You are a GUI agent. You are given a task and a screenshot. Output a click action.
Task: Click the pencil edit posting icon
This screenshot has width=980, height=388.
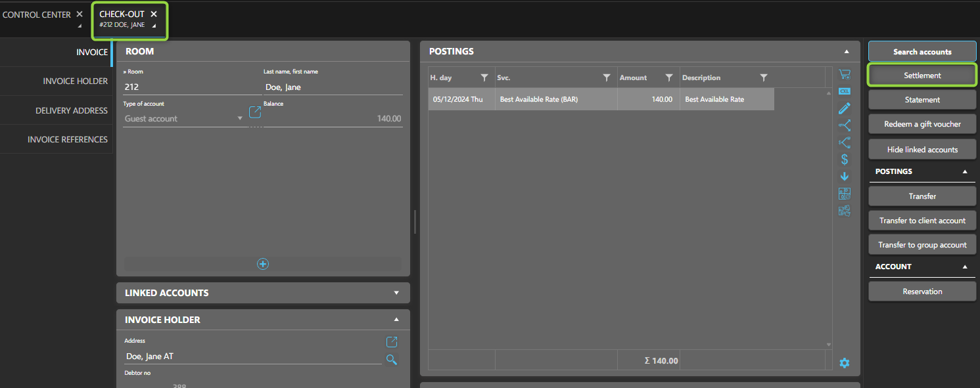(845, 108)
